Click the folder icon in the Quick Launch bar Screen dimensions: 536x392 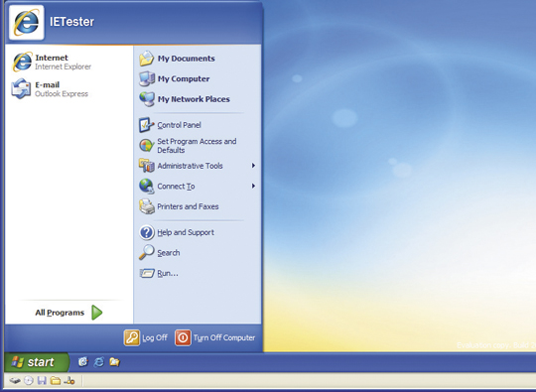click(x=114, y=361)
